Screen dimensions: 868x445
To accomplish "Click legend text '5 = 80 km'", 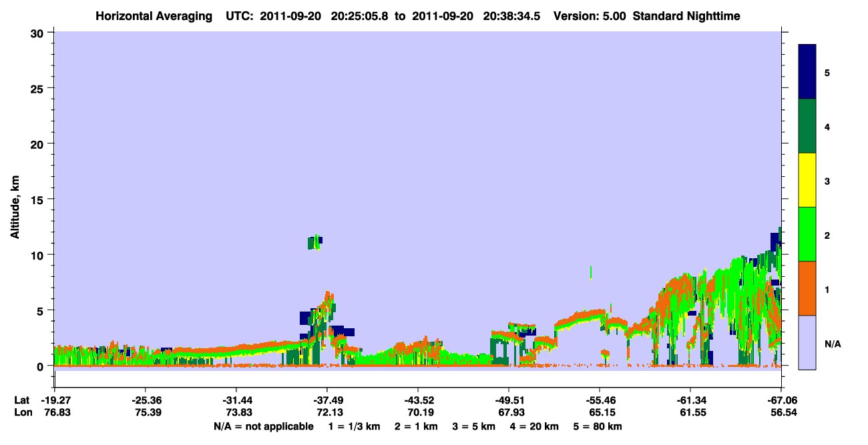I will [598, 426].
